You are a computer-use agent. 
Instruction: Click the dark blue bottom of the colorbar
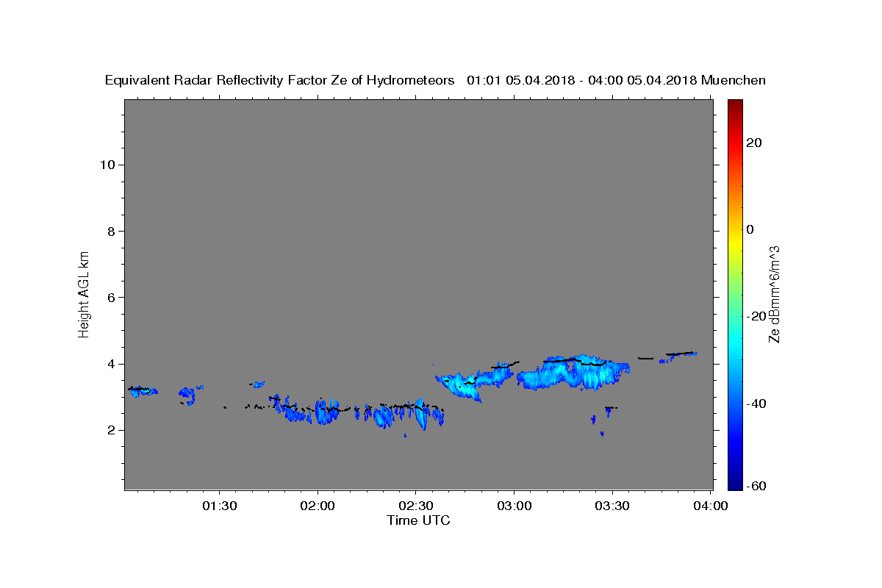pyautogui.click(x=734, y=481)
